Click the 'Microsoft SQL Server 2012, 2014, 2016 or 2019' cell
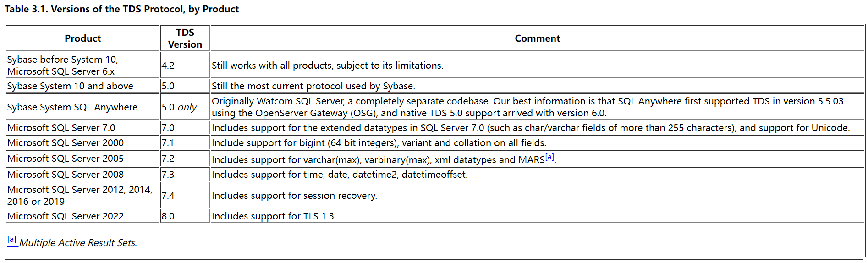 [82, 196]
